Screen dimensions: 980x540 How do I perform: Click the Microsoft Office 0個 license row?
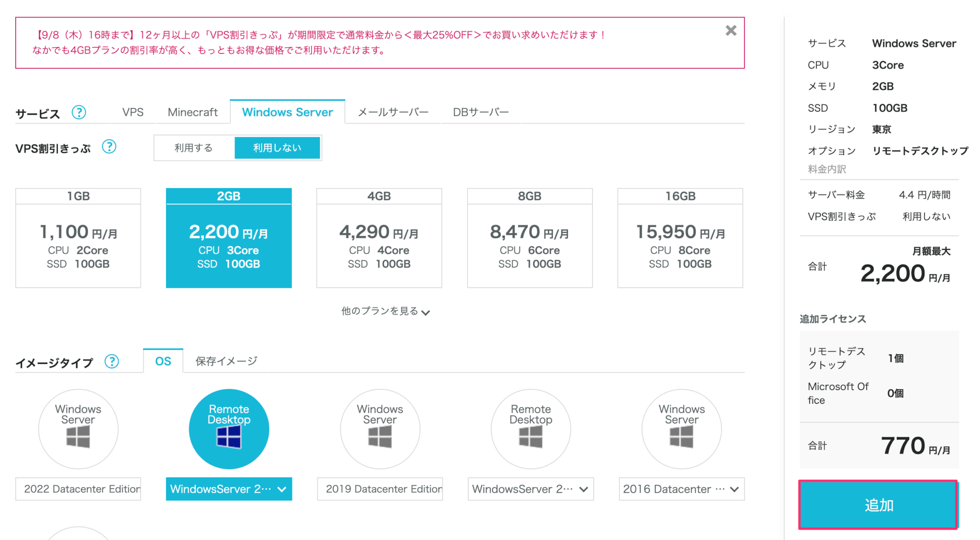click(x=879, y=393)
